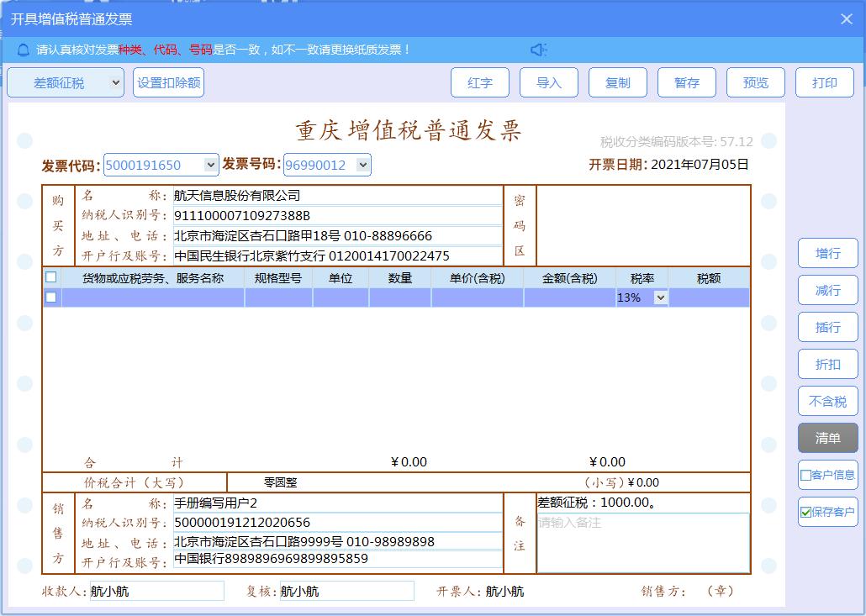Screen dimensions: 866x616
Task: Open the 差额征税 taxation mode dropdown
Action: pos(65,82)
